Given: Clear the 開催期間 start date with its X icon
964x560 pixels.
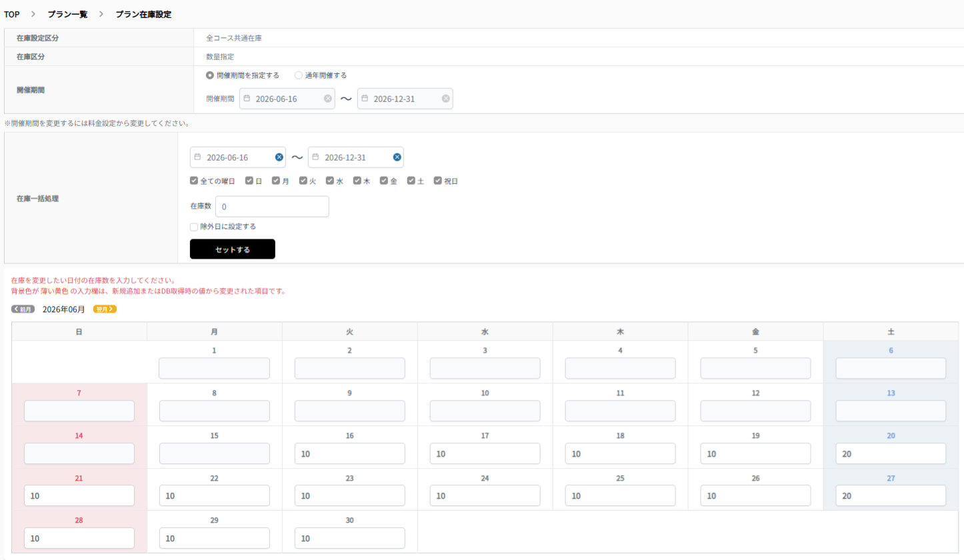Looking at the screenshot, I should [327, 99].
